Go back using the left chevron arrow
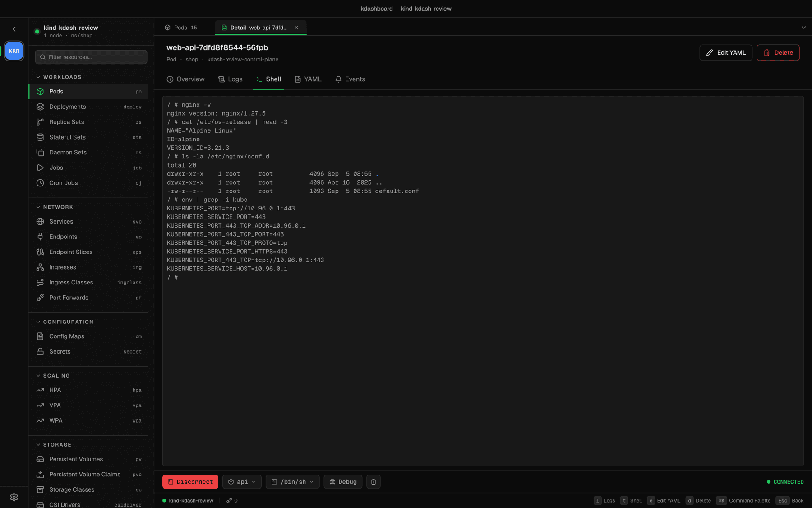This screenshot has height=508, width=812. (14, 29)
